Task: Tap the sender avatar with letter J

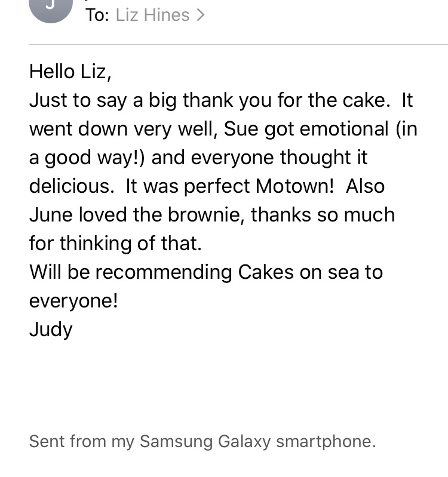Action: click(51, 6)
